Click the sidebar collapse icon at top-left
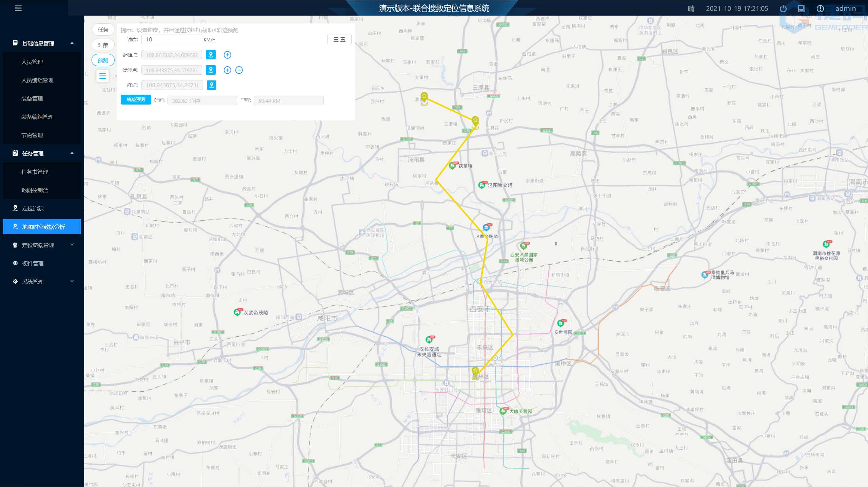The width and height of the screenshot is (868, 487). click(18, 8)
